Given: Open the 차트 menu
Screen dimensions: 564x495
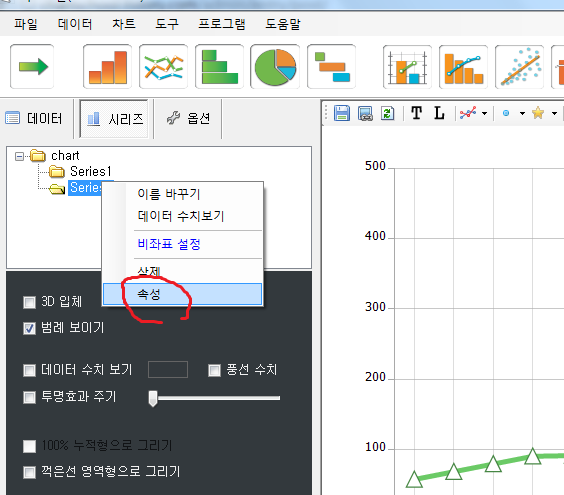Looking at the screenshot, I should coord(124,24).
